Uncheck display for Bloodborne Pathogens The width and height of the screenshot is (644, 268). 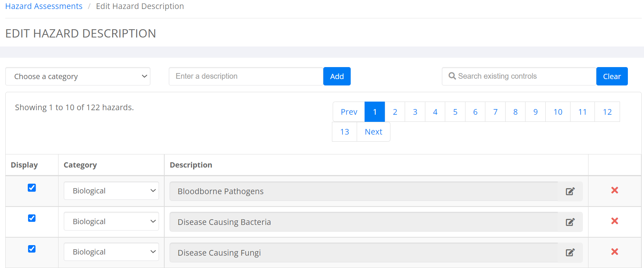pos(32,188)
